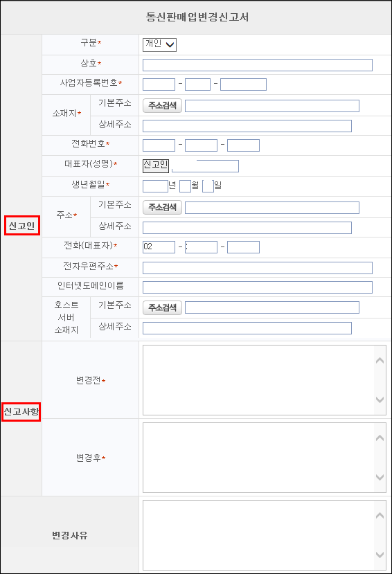Focus last box of 전화(대표자)

coord(243,247)
